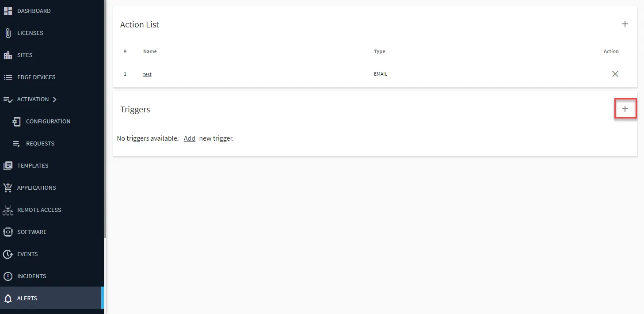The image size is (644, 314).
Task: Open Requests under Activation
Action: point(40,143)
